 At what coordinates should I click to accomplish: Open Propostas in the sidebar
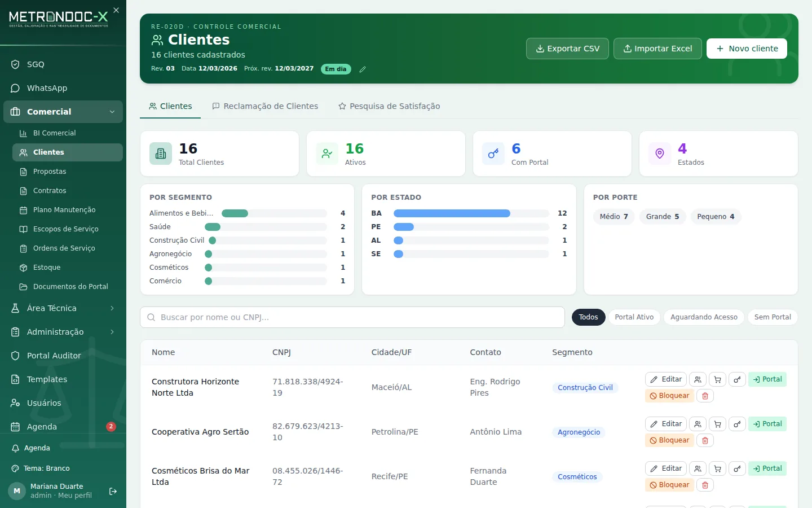click(68, 172)
